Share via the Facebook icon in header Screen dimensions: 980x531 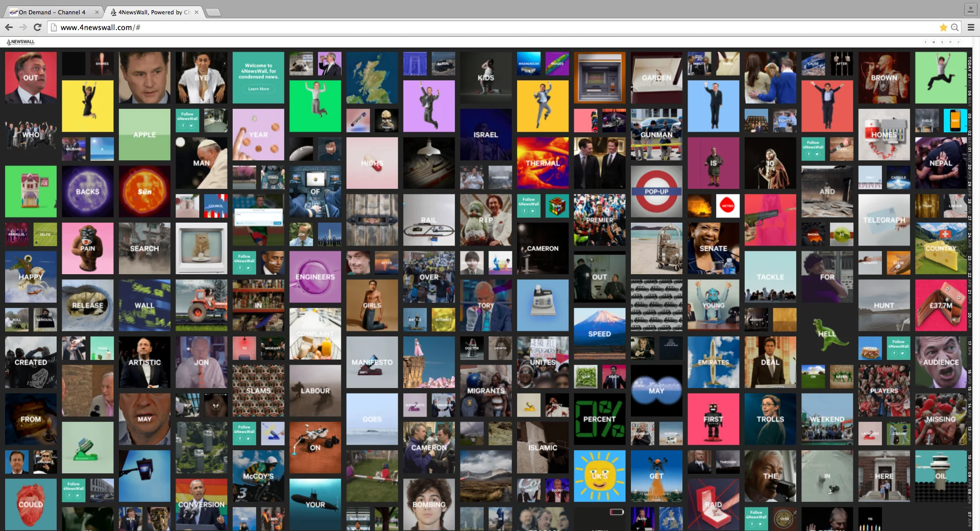tap(925, 42)
